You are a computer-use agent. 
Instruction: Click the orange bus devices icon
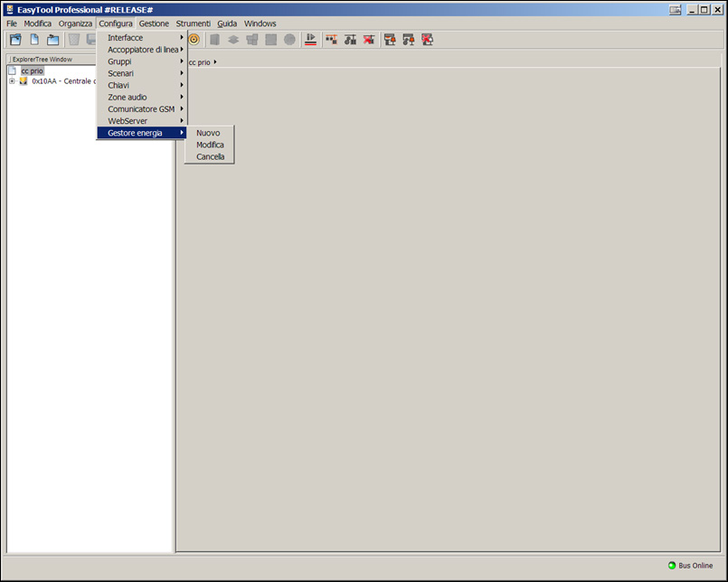click(x=332, y=40)
